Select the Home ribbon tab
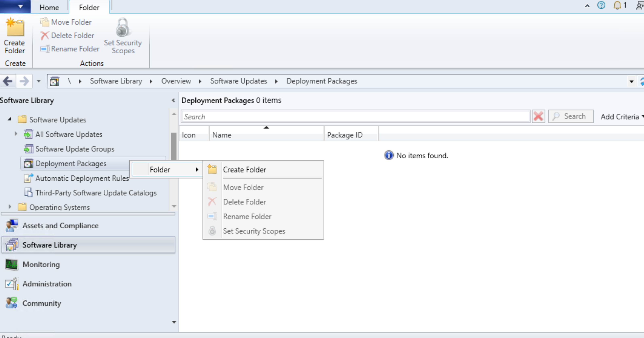The image size is (644, 338). coord(49,7)
